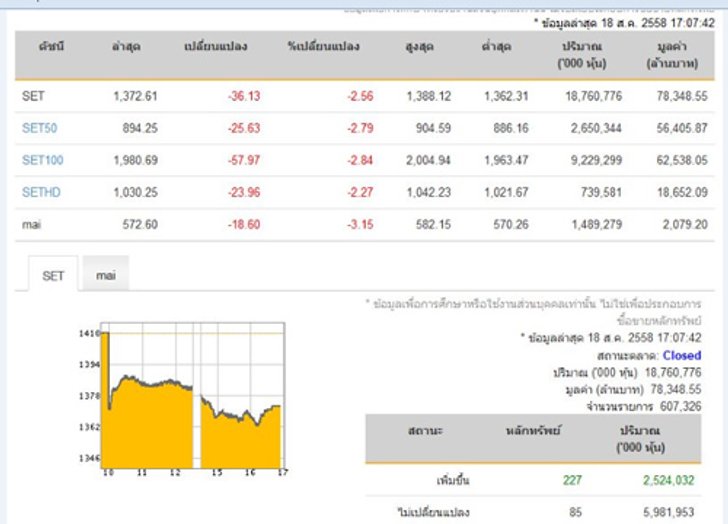Click mai percent change -3.15

[x=360, y=225]
